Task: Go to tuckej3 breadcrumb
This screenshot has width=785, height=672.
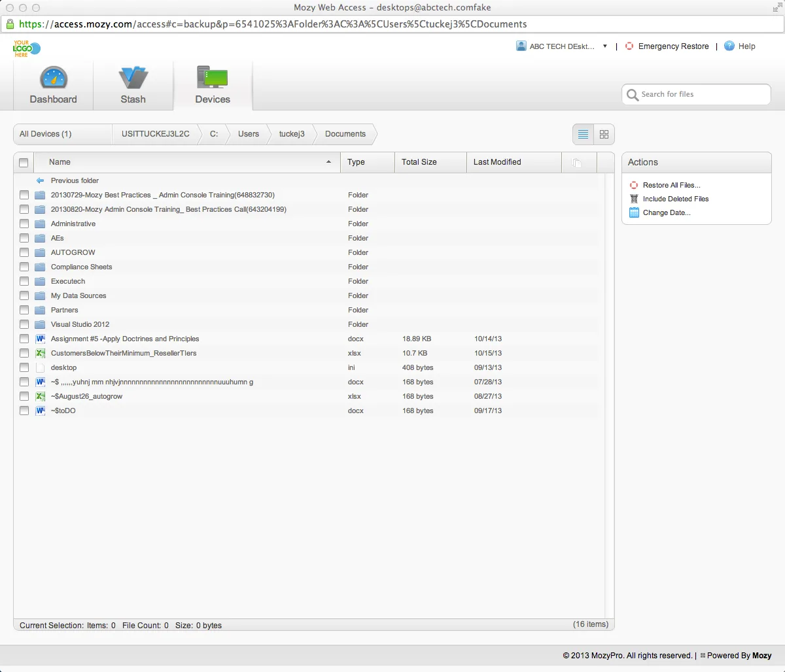Action: click(x=292, y=134)
